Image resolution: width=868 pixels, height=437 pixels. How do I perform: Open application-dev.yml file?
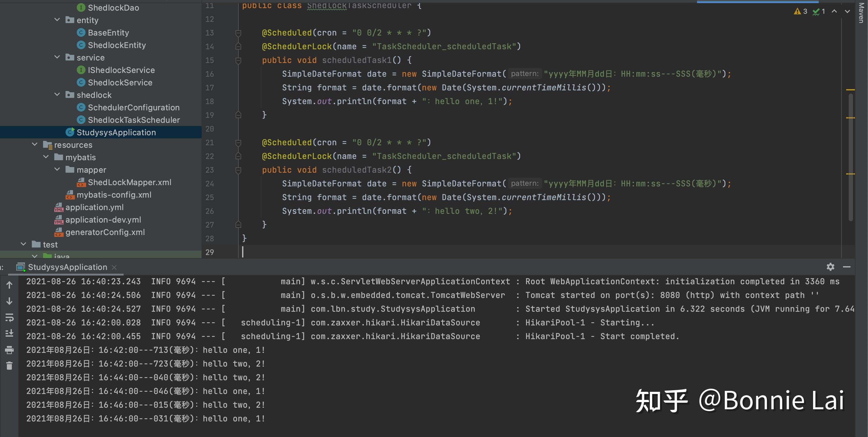click(x=103, y=219)
